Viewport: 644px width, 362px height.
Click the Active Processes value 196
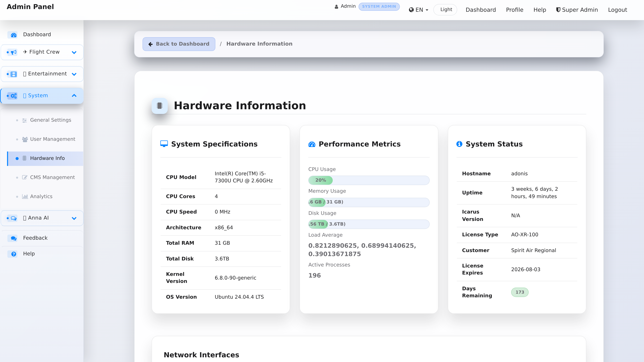tap(314, 276)
